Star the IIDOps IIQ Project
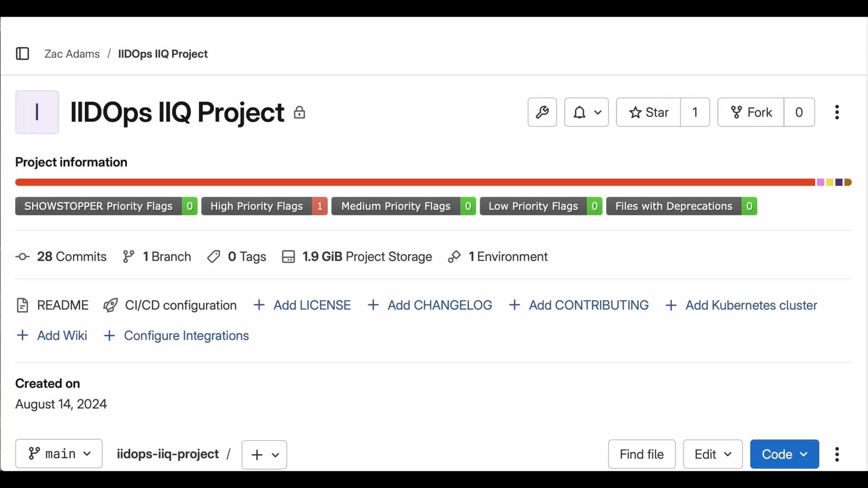The height and width of the screenshot is (488, 868). click(648, 112)
